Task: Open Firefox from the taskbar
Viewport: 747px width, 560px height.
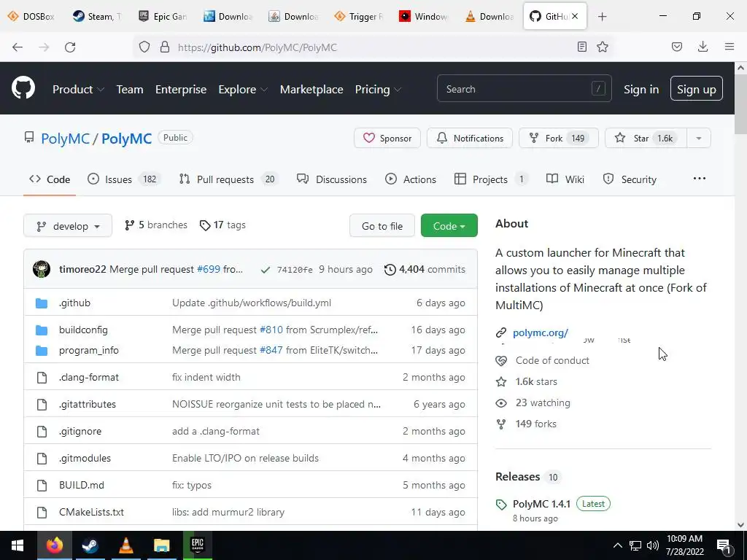Action: pos(54,545)
